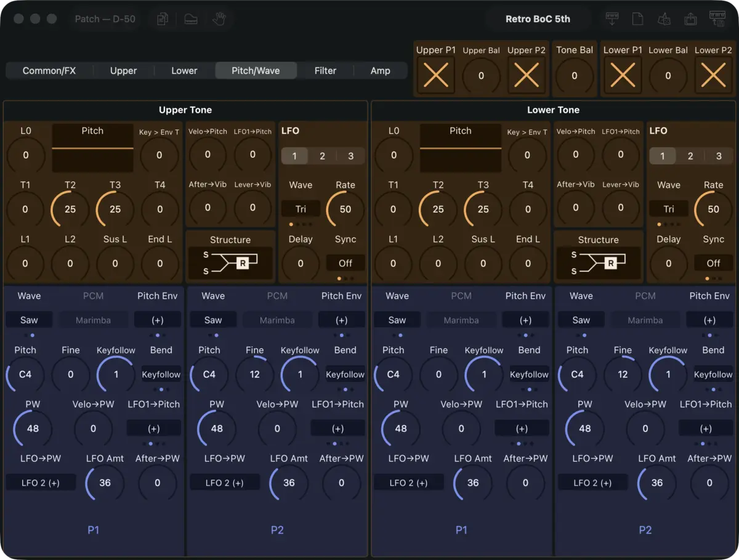Click Upper Tone P1 Keyfollow knob at 1
This screenshot has height=560, width=739.
[116, 374]
